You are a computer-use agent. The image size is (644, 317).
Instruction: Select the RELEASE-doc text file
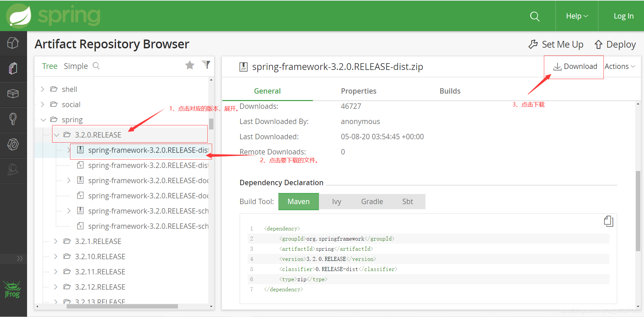142,196
